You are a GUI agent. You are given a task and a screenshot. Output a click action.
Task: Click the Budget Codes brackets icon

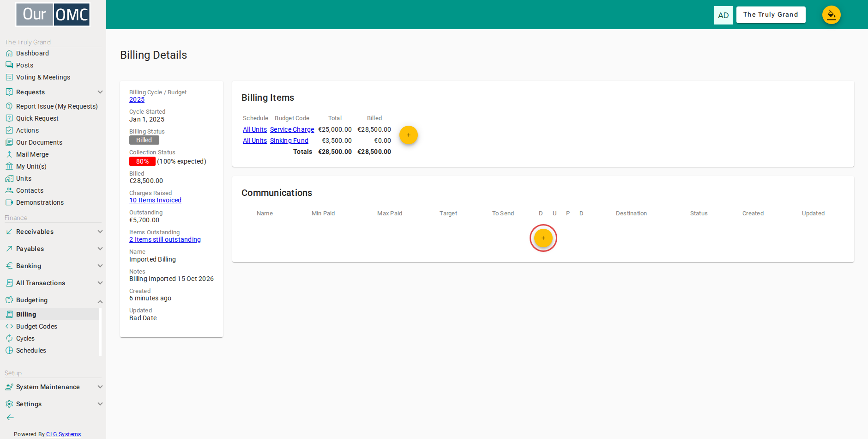(x=9, y=326)
